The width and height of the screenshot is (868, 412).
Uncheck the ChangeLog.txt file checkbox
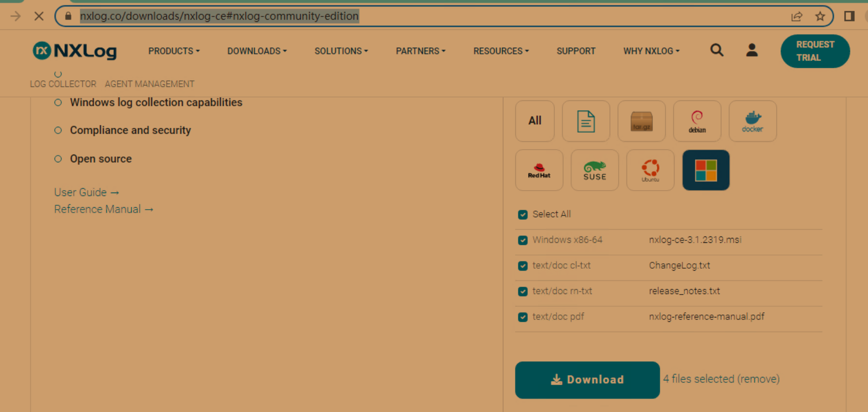coord(523,266)
